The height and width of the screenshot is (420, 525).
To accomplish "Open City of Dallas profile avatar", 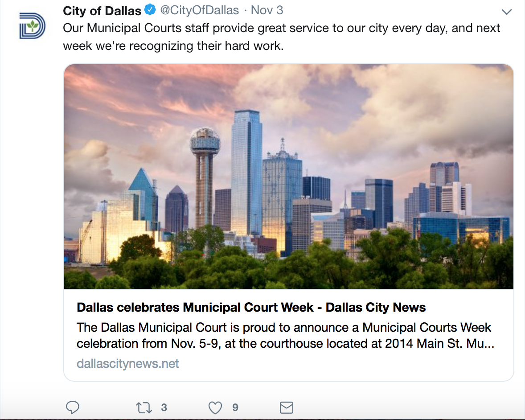I will [32, 26].
